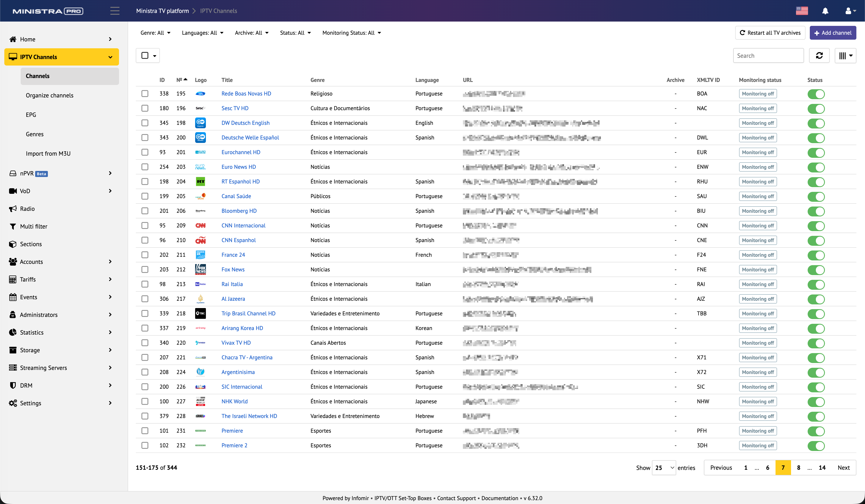
Task: Open notifications bell icon
Action: pos(825,11)
